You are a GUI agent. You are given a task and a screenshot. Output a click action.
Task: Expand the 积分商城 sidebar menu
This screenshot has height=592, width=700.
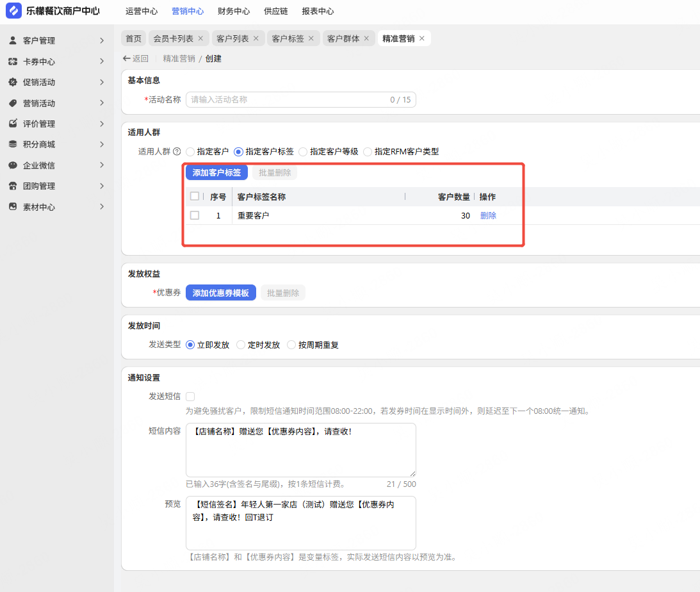[102, 144]
